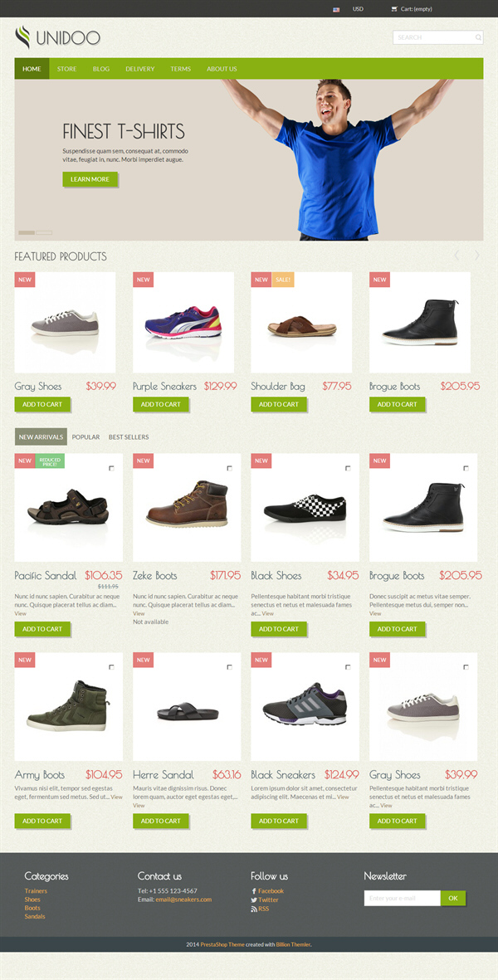
Task: Tick compare checkbox on Pacific Sandal
Action: point(111,468)
